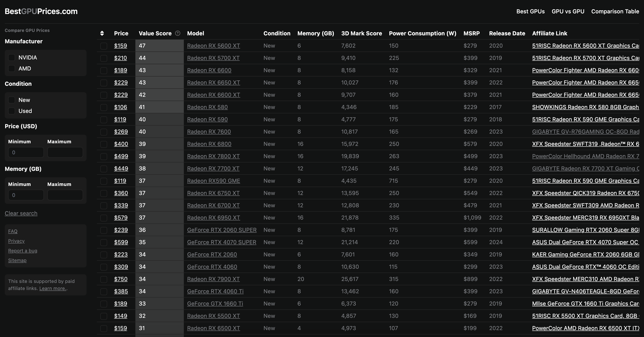Open the Value Score help icon

178,33
